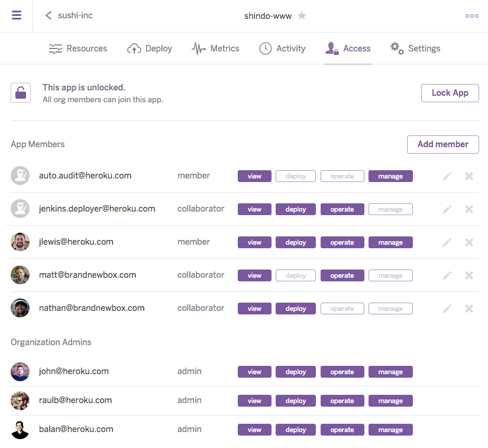The height and width of the screenshot is (448, 488).
Task: Toggle manage permission for jenkins.deployer@heroku.com
Action: (x=390, y=209)
